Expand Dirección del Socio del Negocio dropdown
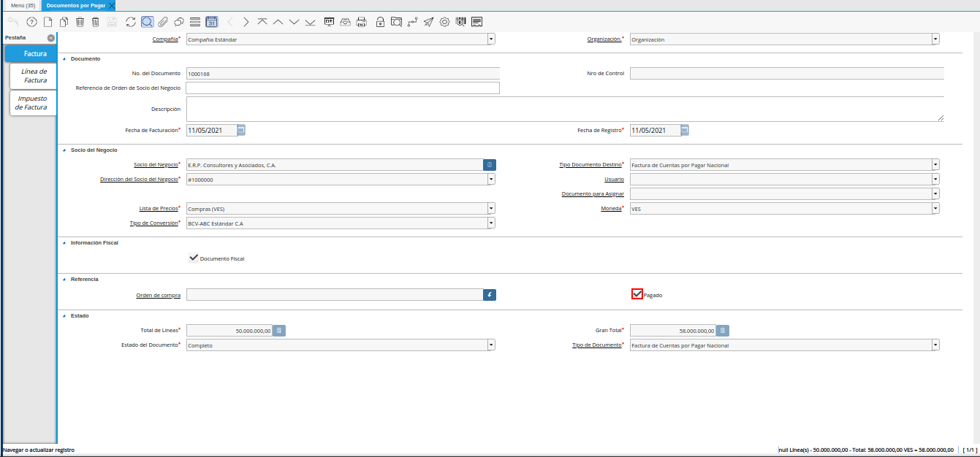The width and height of the screenshot is (980, 457). (491, 179)
